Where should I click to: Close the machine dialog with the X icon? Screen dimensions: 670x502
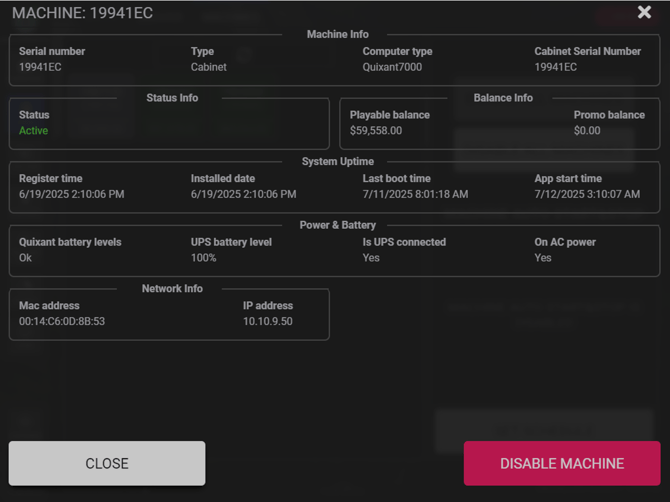[x=644, y=13]
